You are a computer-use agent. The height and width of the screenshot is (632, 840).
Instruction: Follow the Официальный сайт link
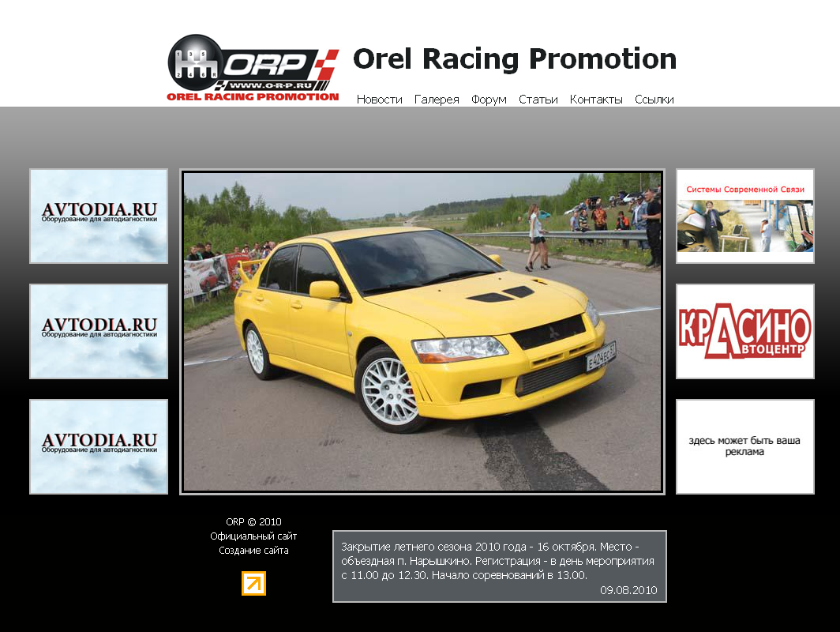pos(253,536)
